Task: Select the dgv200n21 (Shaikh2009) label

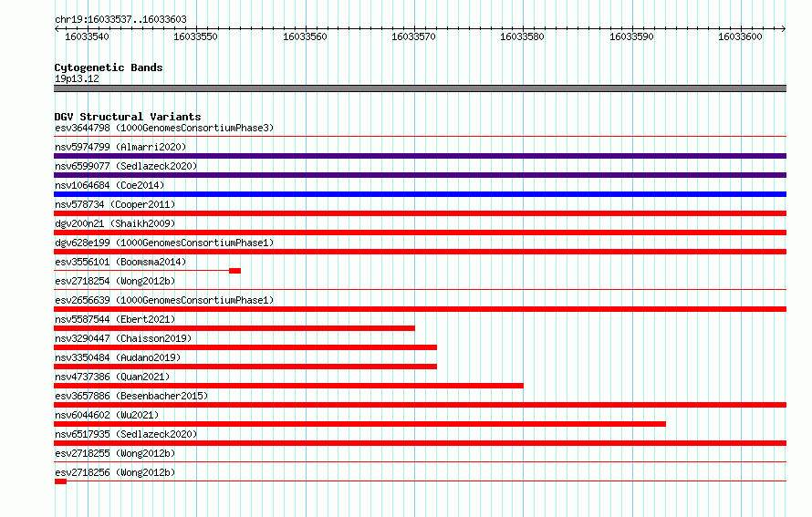Action: click(115, 223)
